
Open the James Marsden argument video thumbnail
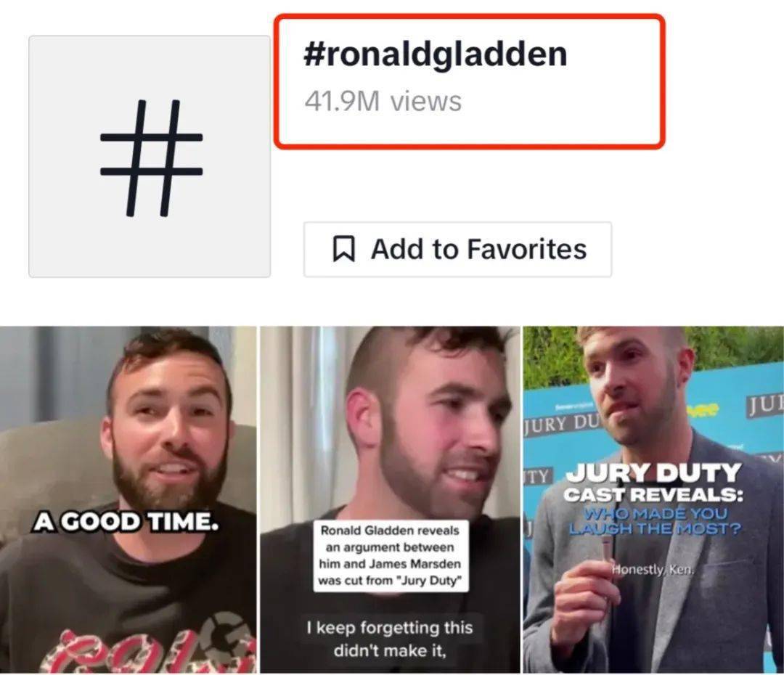390,499
